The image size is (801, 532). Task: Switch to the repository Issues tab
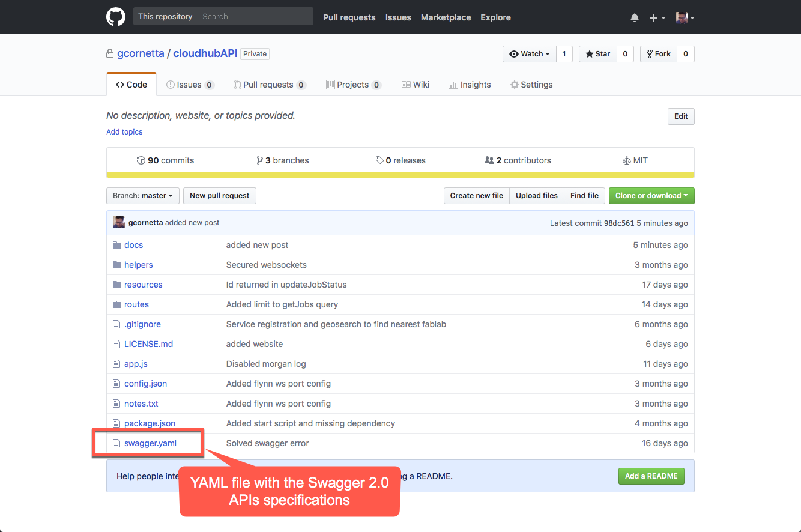click(x=190, y=85)
